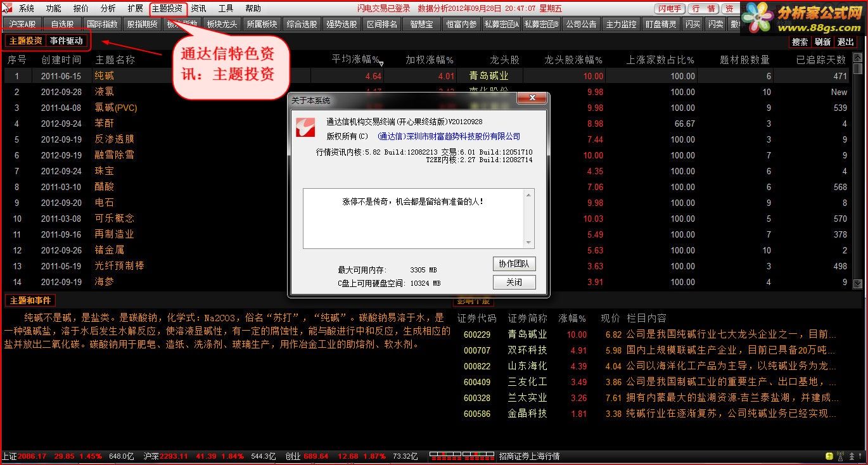Open the 主题投资 menu in menu bar

click(167, 8)
